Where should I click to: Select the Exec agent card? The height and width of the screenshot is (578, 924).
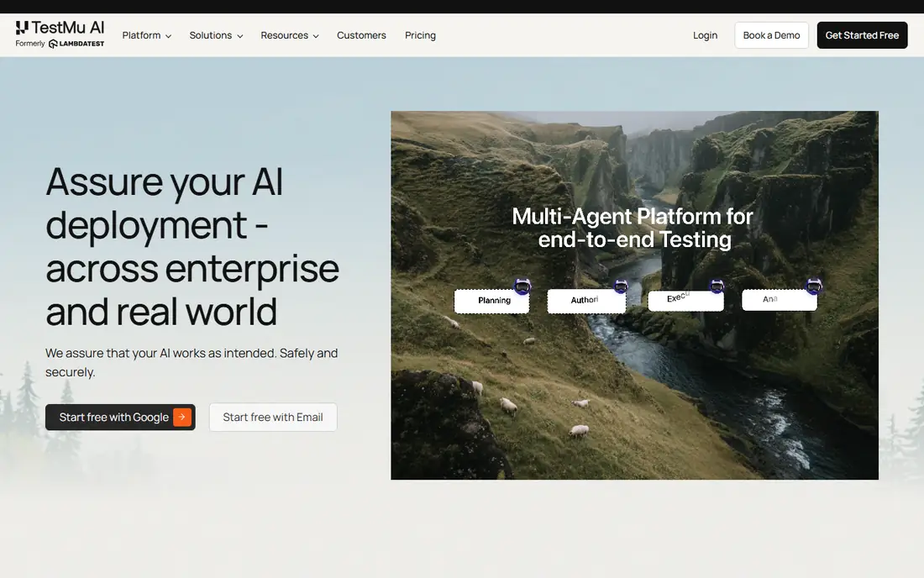click(685, 301)
